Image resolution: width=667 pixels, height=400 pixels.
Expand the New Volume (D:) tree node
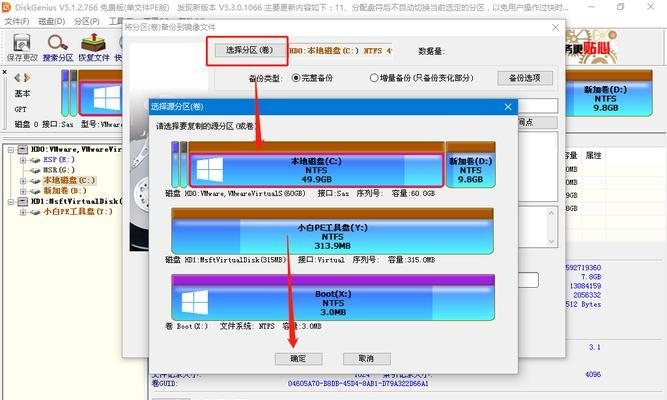[x=23, y=191]
